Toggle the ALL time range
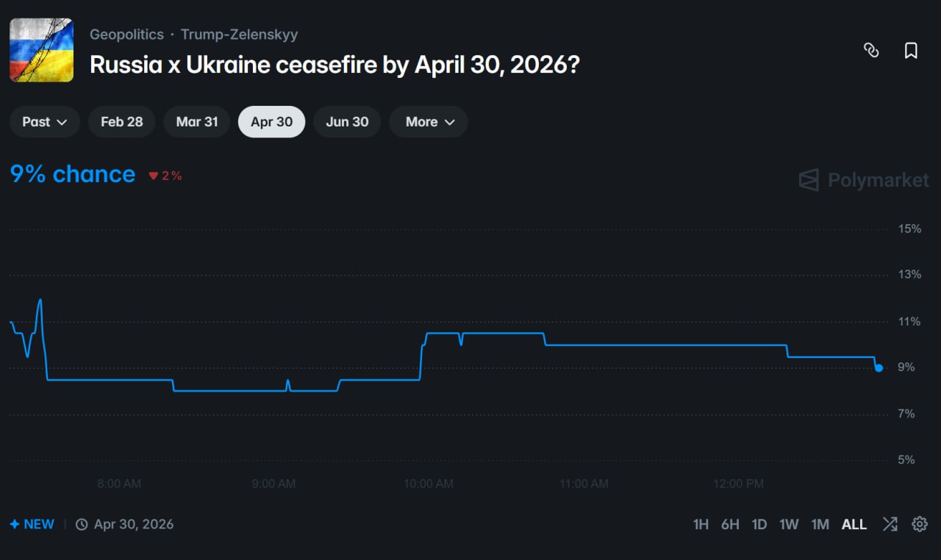Image resolution: width=941 pixels, height=560 pixels. [854, 524]
